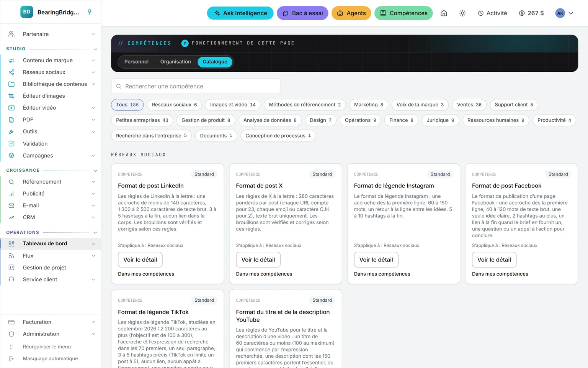Collapse the CROISSANCE section chevron

[95, 171]
